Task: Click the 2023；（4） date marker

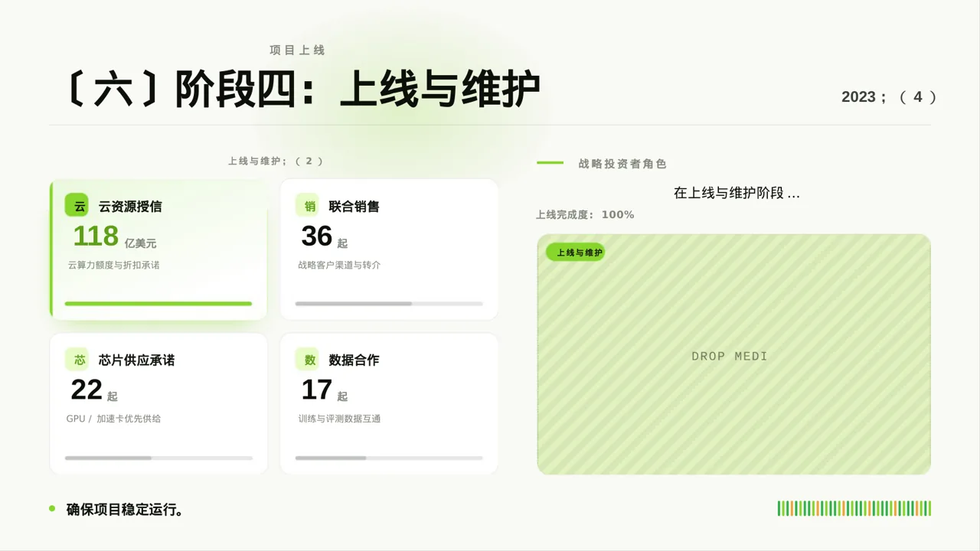Action: 889,97
